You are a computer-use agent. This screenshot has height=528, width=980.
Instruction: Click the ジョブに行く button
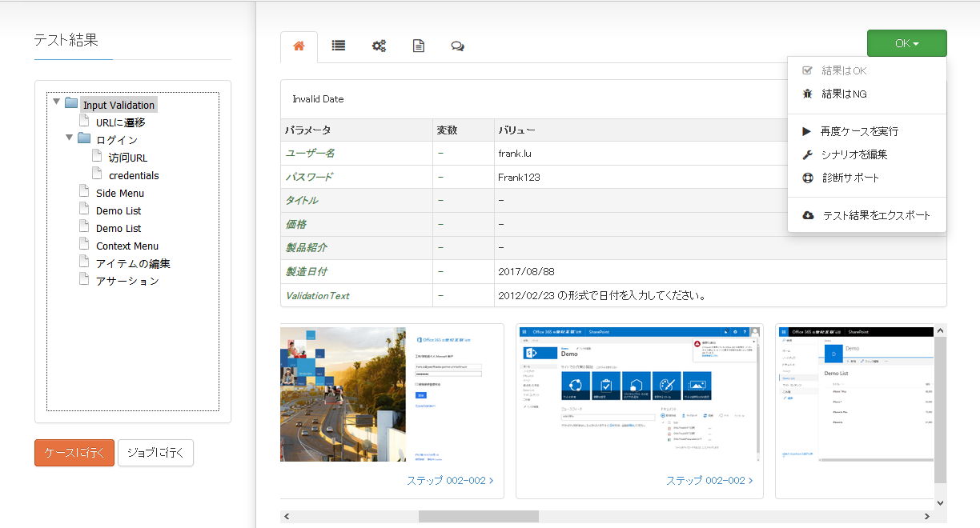[x=155, y=453]
